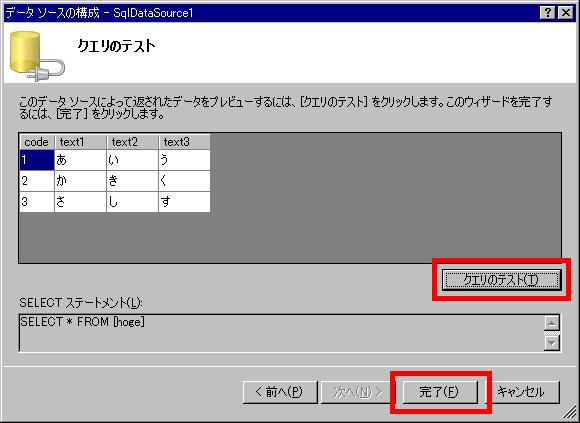580x423 pixels.
Task: Click the クエリのテスト button
Action: [501, 280]
